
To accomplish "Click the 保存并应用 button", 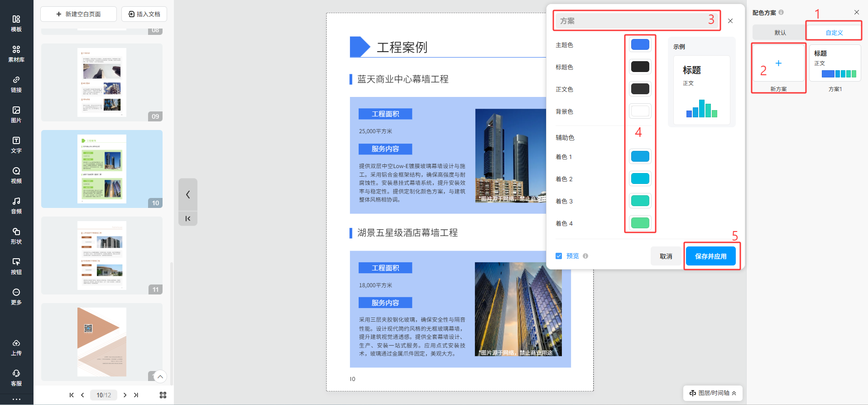I will pyautogui.click(x=710, y=256).
